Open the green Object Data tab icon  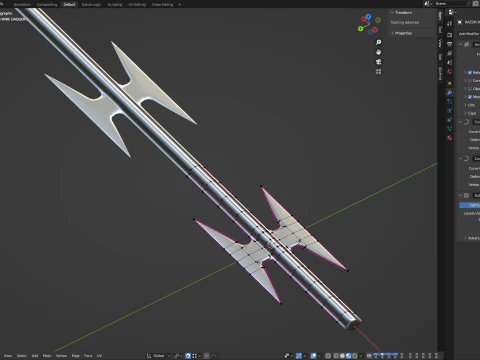click(450, 129)
